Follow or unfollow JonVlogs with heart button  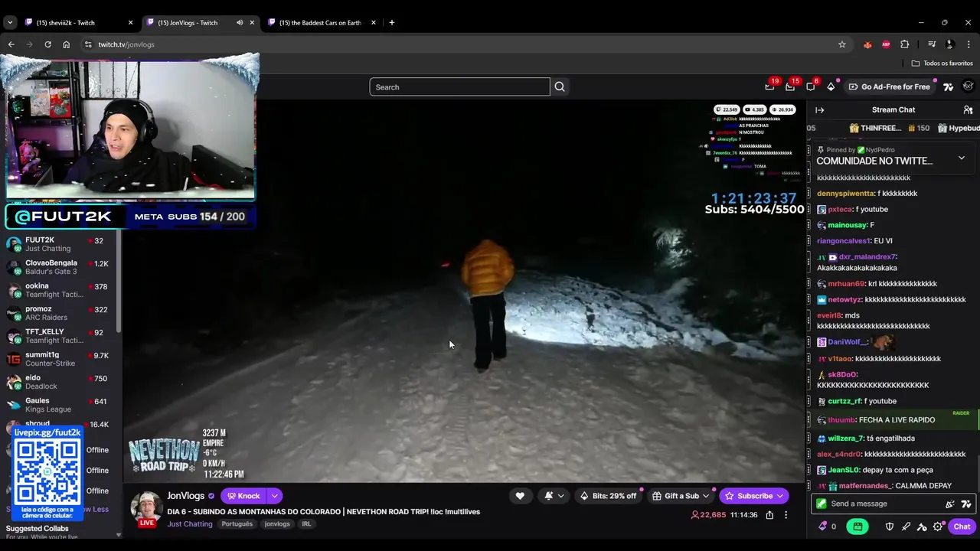[520, 496]
